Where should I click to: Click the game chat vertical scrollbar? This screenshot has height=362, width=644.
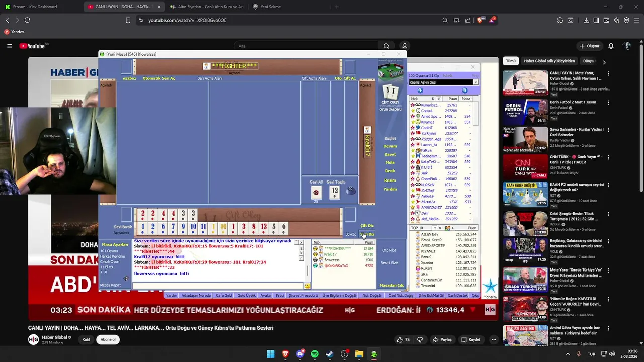click(308, 270)
